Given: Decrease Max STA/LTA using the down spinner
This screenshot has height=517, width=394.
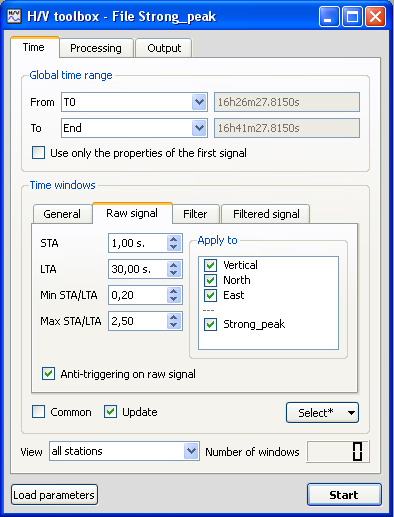Looking at the screenshot, I should 173,325.
